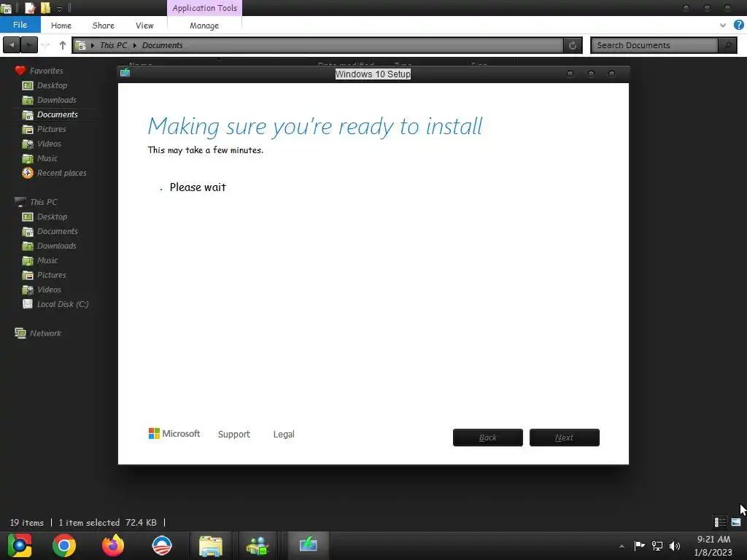Screen dimensions: 747x560
Task: Click the Explorer forward navigation arrow
Action: point(29,45)
